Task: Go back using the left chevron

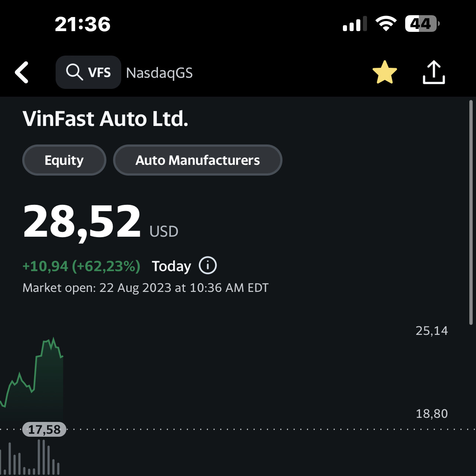Action: (22, 72)
